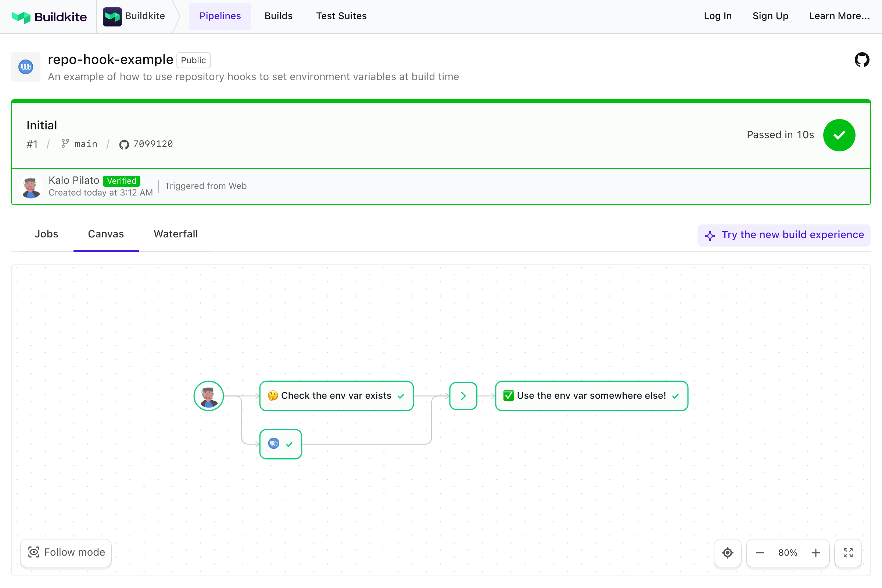Switch to the Waterfall tab
The height and width of the screenshot is (588, 882).
(x=176, y=234)
